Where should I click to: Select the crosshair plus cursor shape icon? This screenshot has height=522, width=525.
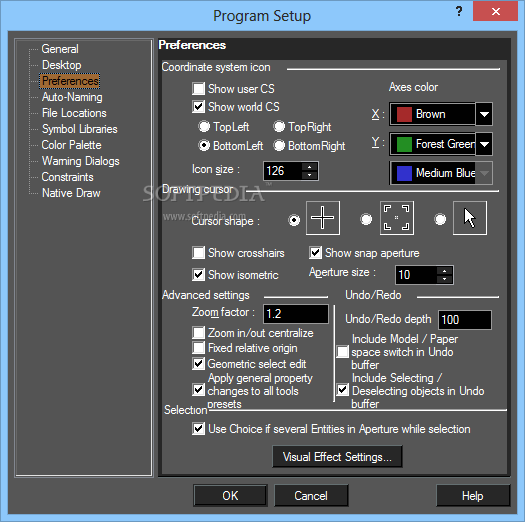tap(323, 218)
